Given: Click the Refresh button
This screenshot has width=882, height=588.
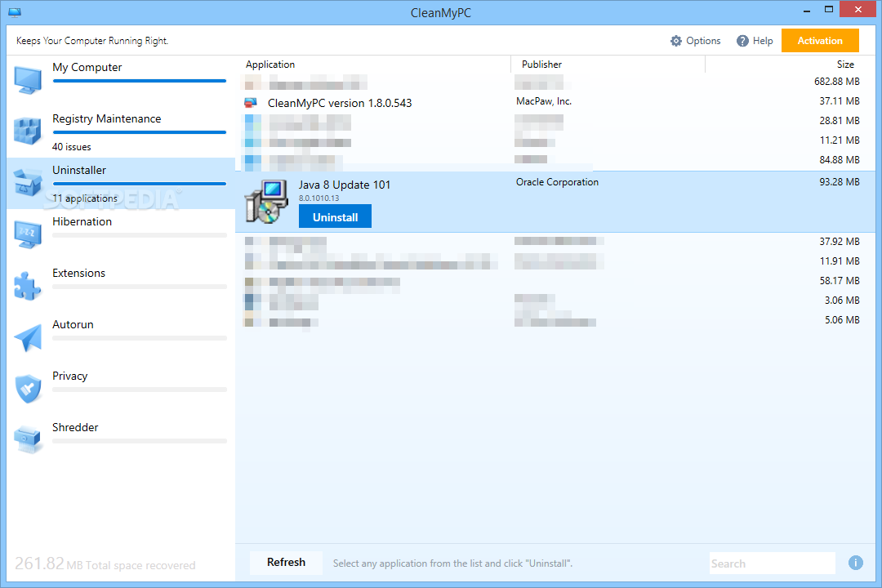Looking at the screenshot, I should tap(287, 563).
